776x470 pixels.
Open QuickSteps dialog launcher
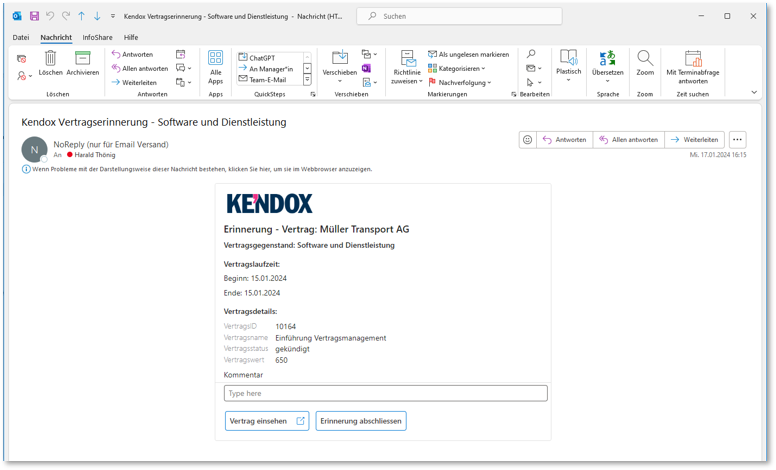[313, 94]
